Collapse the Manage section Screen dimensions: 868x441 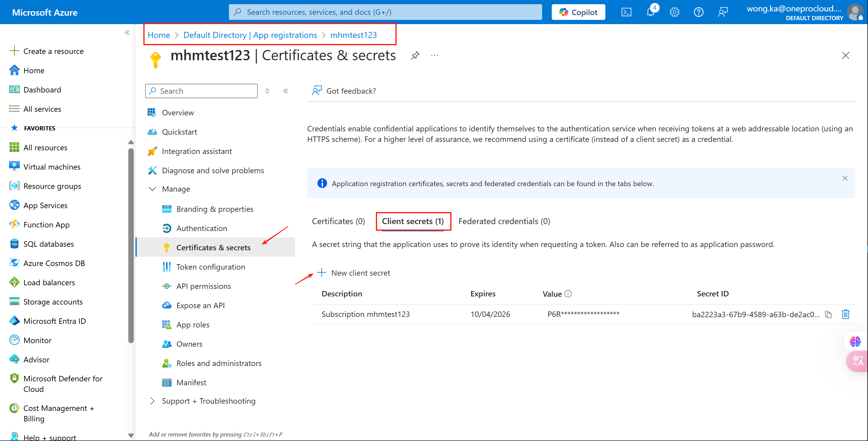(x=152, y=189)
